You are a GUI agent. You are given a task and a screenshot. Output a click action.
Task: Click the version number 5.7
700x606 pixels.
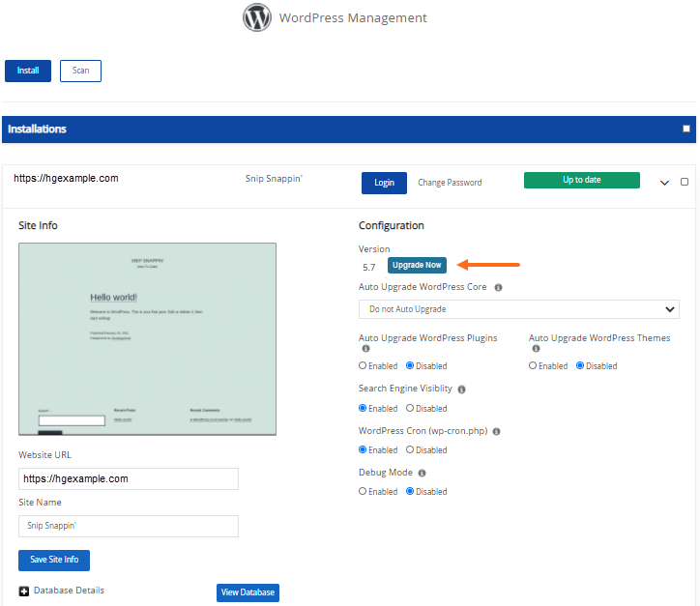coord(368,268)
